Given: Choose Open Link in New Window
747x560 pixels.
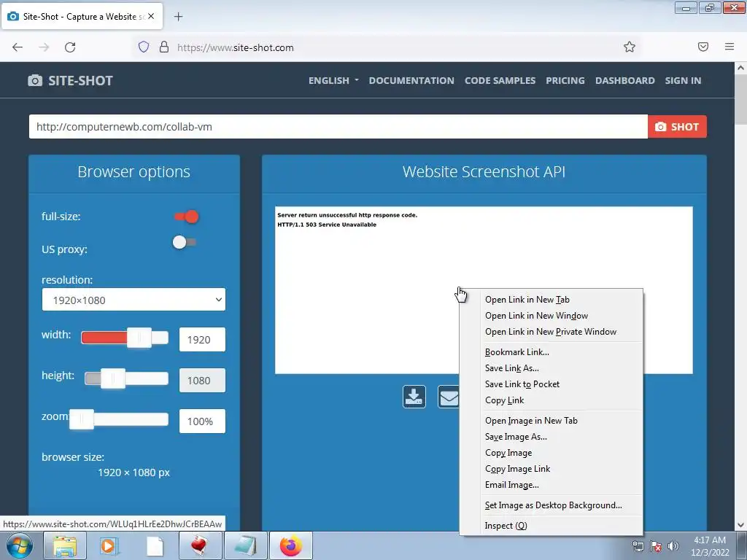Looking at the screenshot, I should coord(536,316).
